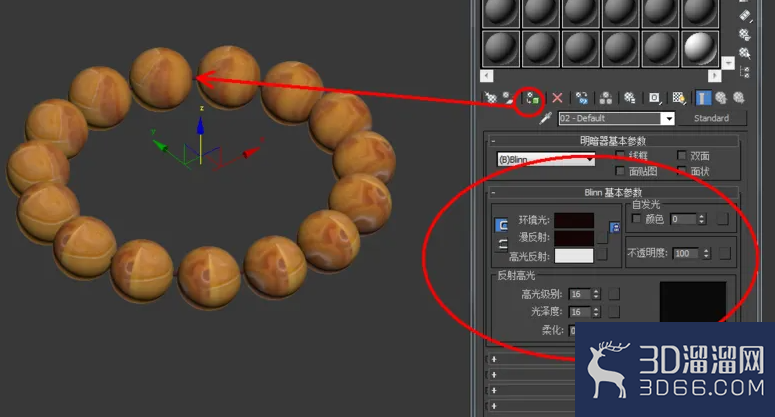Click the red X axis gizmo arrow

251,152
